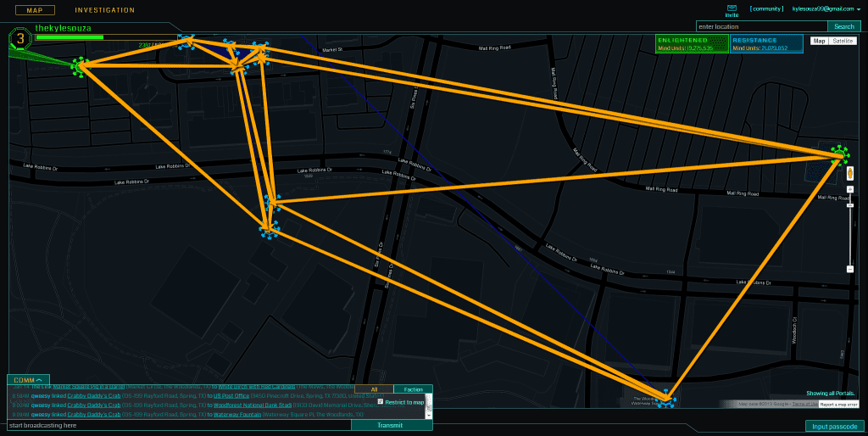Select blue portal at Waterway Square label

(x=666, y=399)
